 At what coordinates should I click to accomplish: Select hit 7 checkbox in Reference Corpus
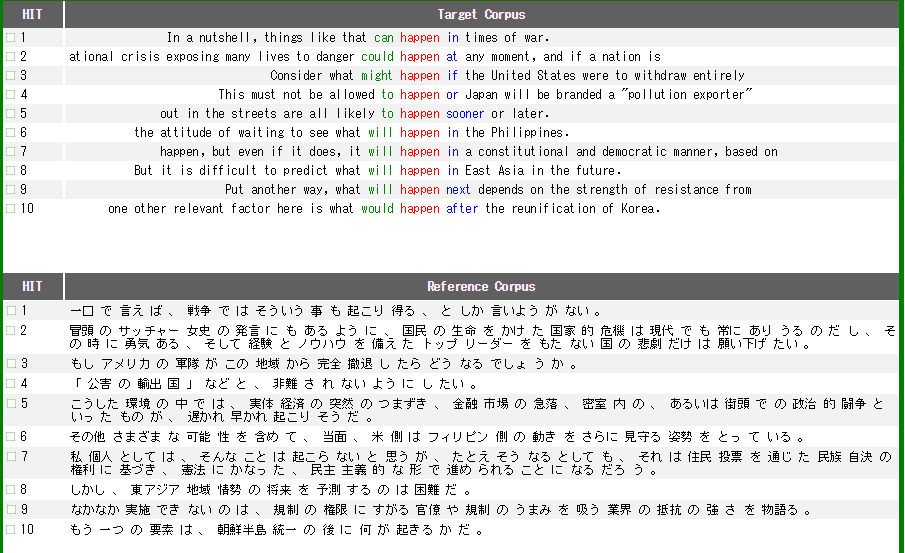click(10, 456)
